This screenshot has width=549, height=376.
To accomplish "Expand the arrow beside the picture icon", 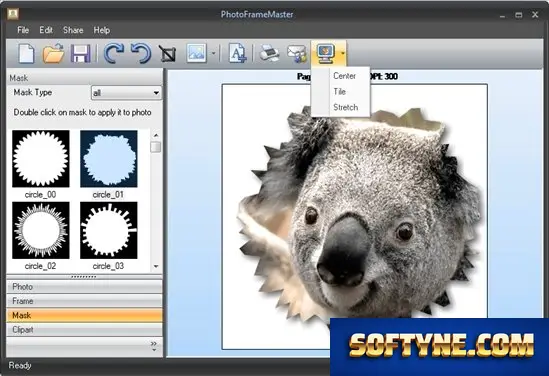I will coord(214,54).
